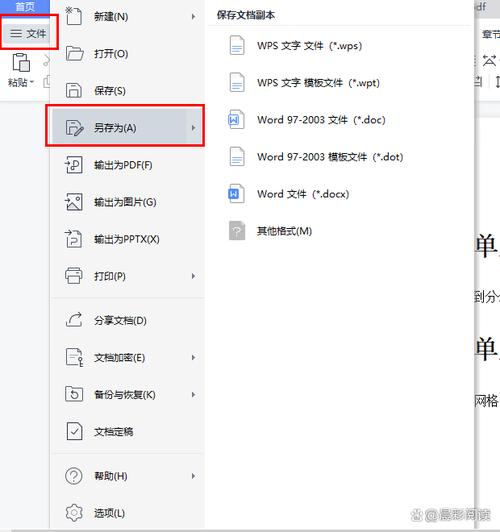Viewport: 500px width, 532px height.
Task: Click the 输出为图片(G) menu text
Action: (125, 202)
